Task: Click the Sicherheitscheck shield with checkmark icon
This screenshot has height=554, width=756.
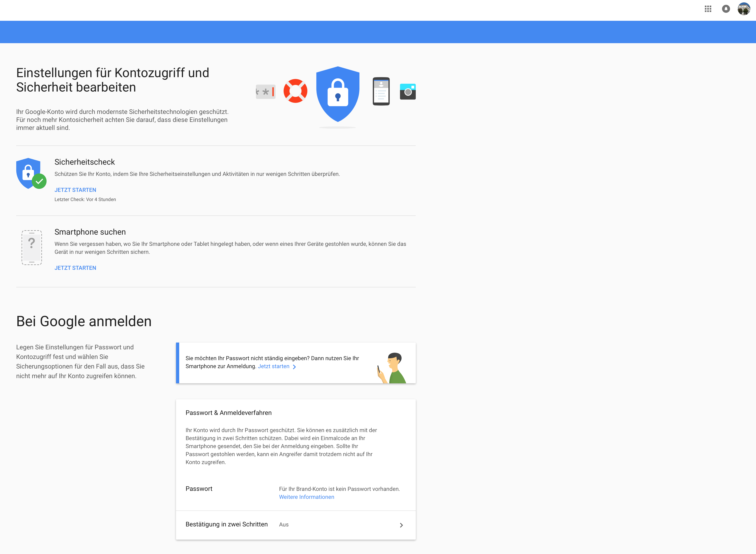Action: click(x=31, y=173)
